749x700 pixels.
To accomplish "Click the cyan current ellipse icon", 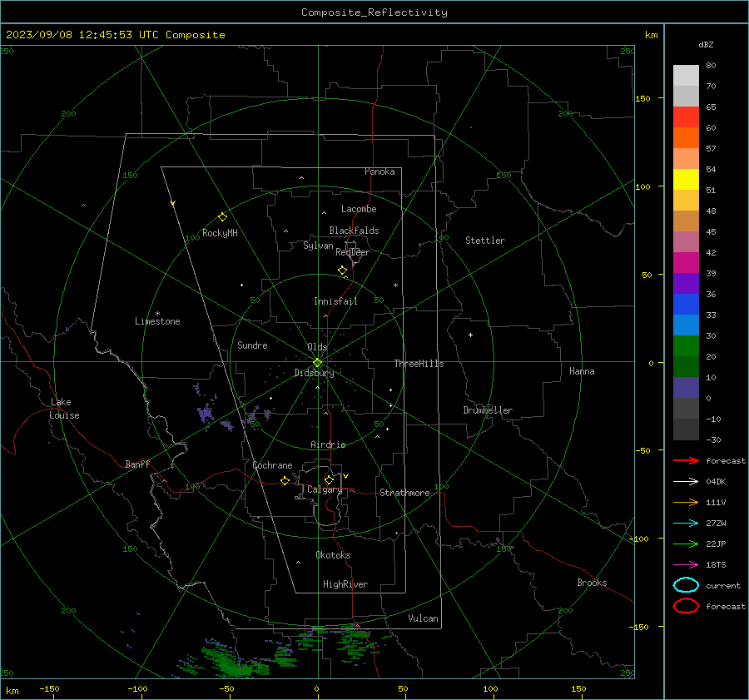I will [x=686, y=585].
